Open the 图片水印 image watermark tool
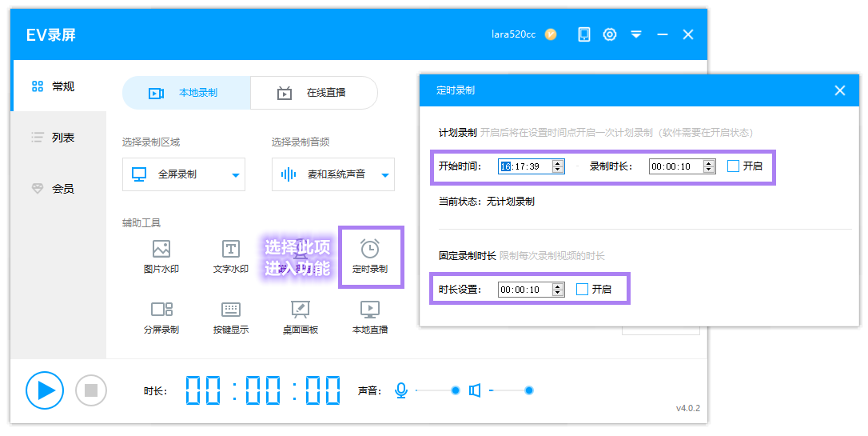Viewport: 868px width, 436px height. click(161, 256)
